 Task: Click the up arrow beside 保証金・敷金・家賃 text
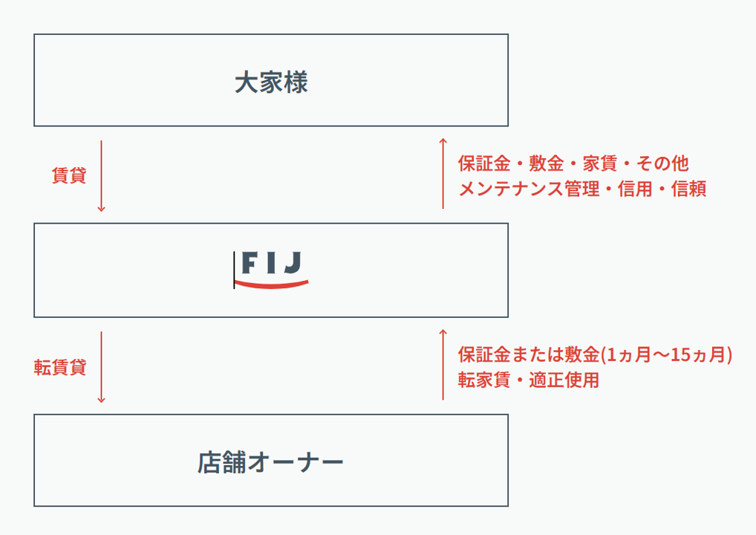pyautogui.click(x=443, y=174)
